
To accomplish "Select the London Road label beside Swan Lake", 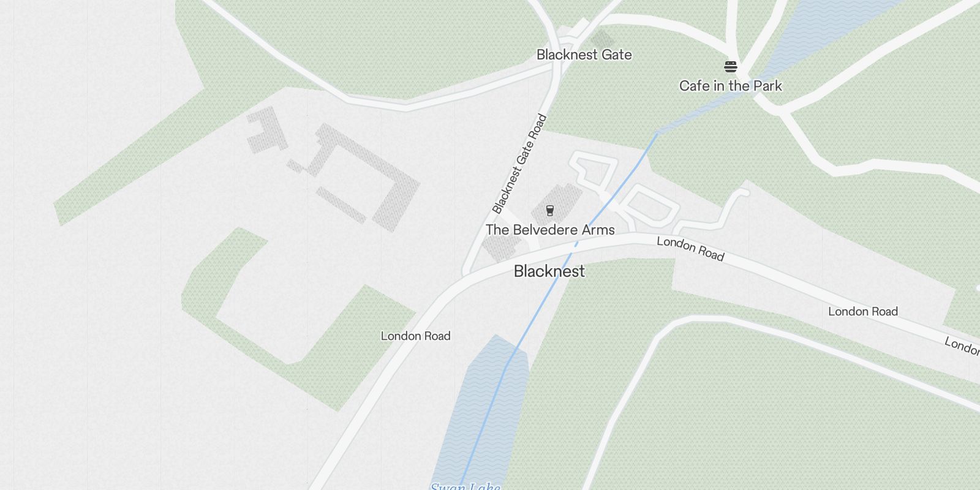I will (x=415, y=336).
